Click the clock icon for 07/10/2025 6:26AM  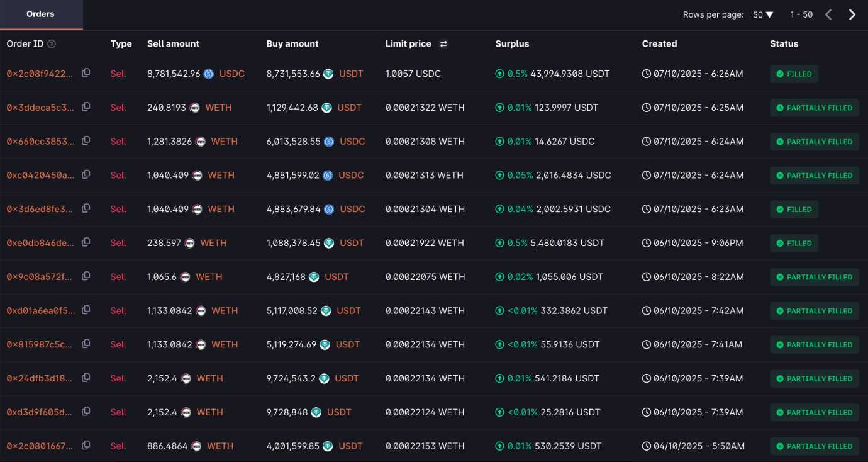[647, 74]
